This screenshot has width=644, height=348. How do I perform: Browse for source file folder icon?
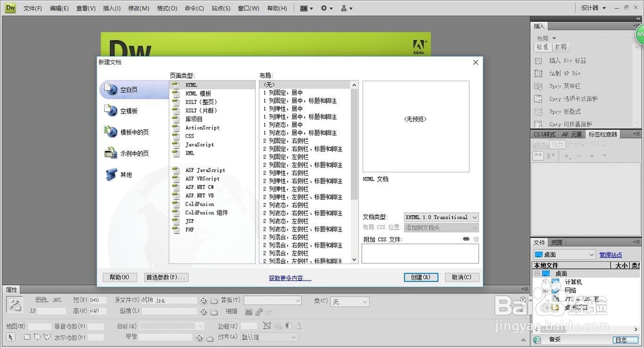[x=214, y=301]
